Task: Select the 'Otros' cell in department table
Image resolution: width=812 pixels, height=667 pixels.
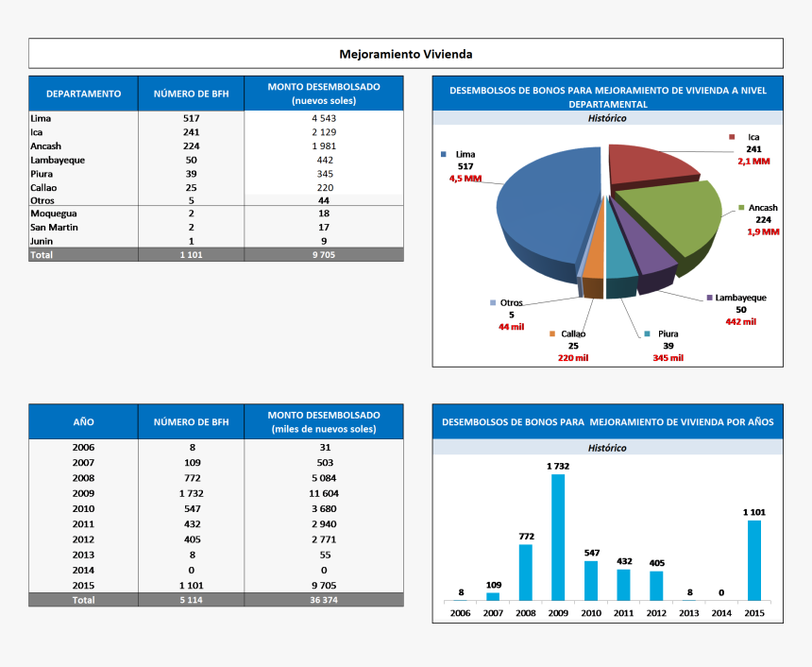Action: click(83, 200)
